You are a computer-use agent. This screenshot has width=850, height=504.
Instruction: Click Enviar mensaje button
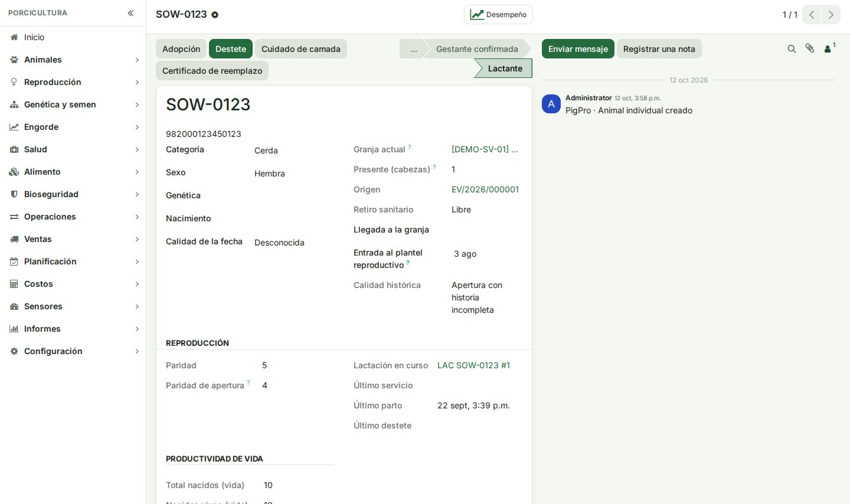[578, 49]
